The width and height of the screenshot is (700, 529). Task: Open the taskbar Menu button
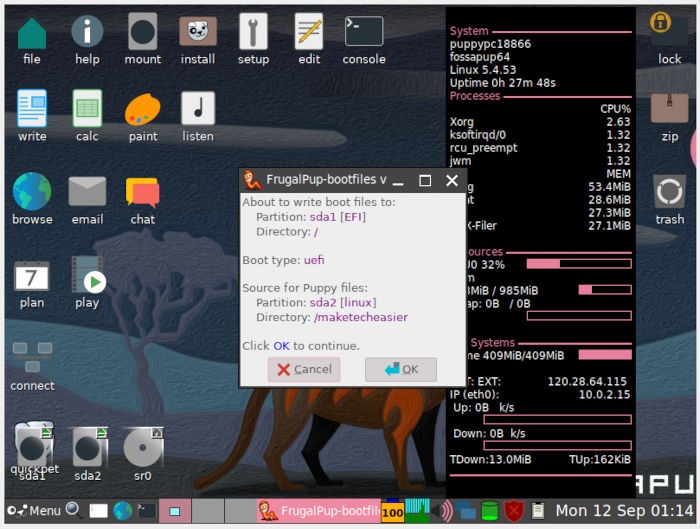(34, 511)
